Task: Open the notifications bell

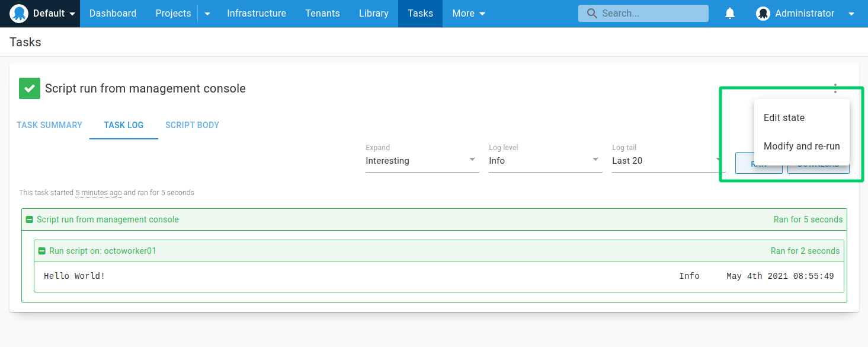Action: click(x=730, y=14)
